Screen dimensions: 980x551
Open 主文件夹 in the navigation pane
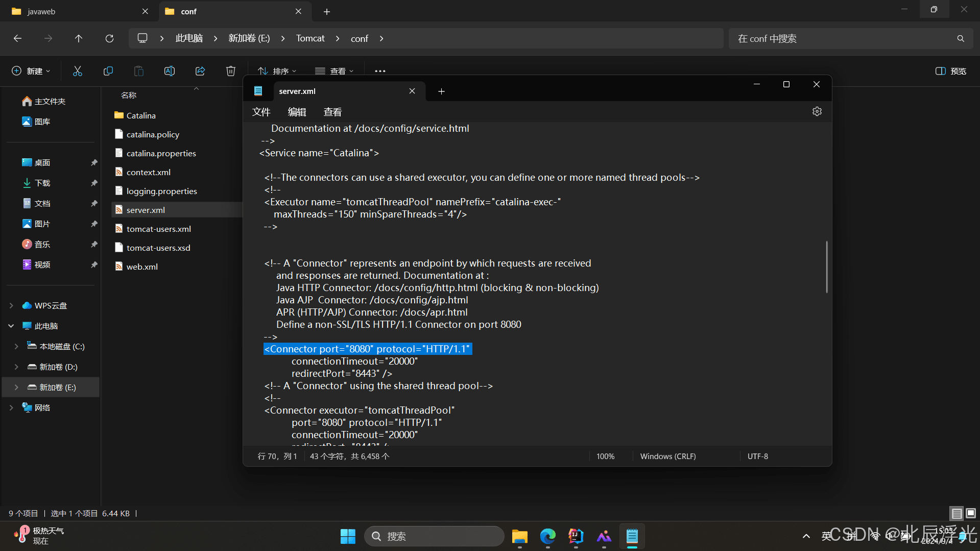click(x=51, y=101)
